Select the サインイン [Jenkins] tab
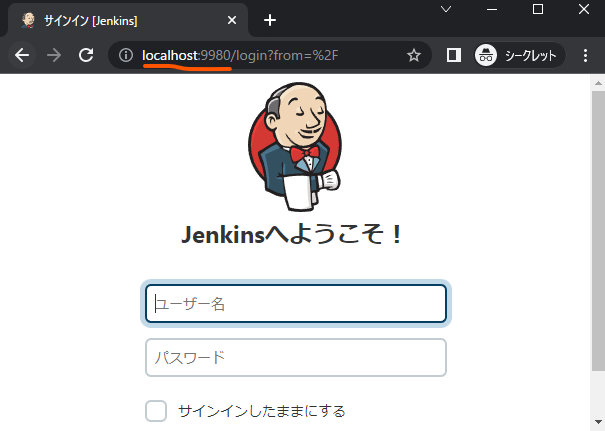 tap(127, 20)
